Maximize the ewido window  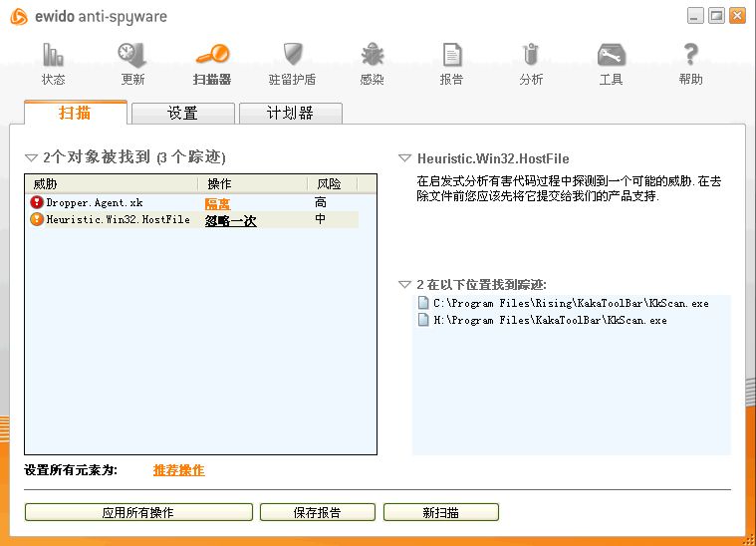716,16
